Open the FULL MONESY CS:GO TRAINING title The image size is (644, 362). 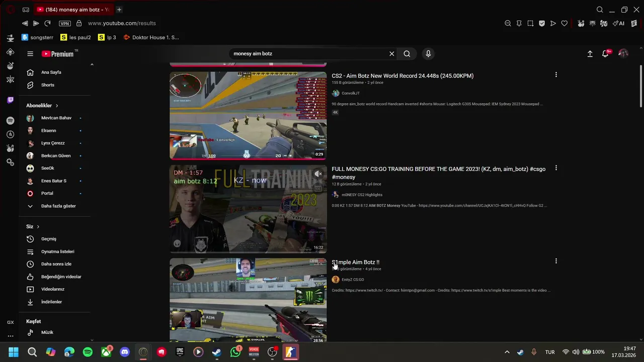point(439,173)
